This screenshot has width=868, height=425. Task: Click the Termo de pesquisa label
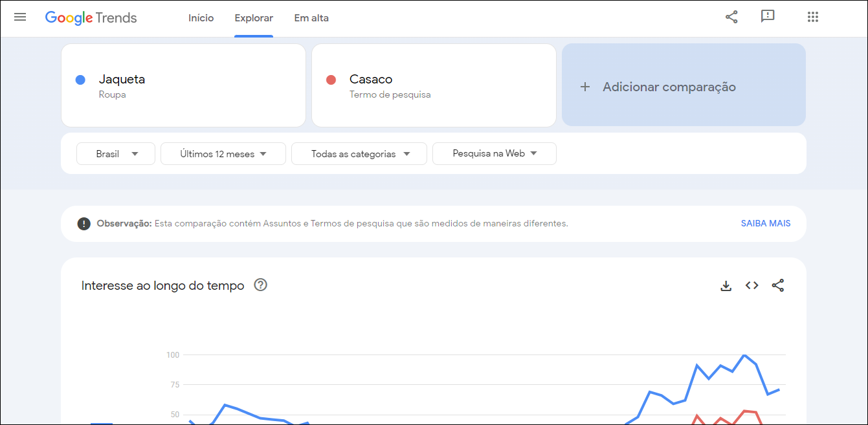(390, 94)
